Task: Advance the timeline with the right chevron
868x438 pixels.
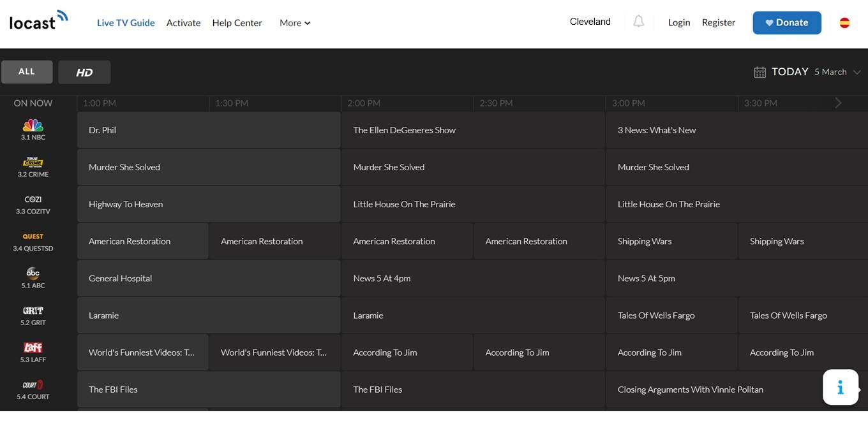Action: 838,102
